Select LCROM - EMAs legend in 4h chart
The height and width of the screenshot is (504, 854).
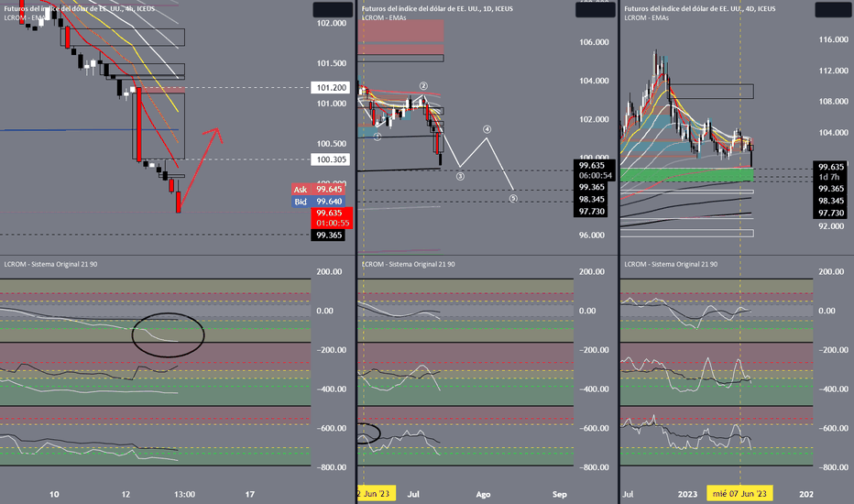(26, 18)
